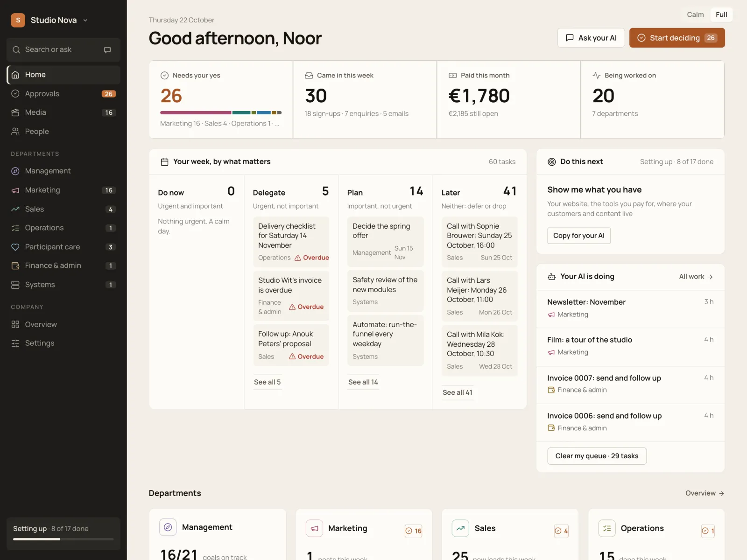
Task: Focus the Search or ask field
Action: pyautogui.click(x=63, y=50)
